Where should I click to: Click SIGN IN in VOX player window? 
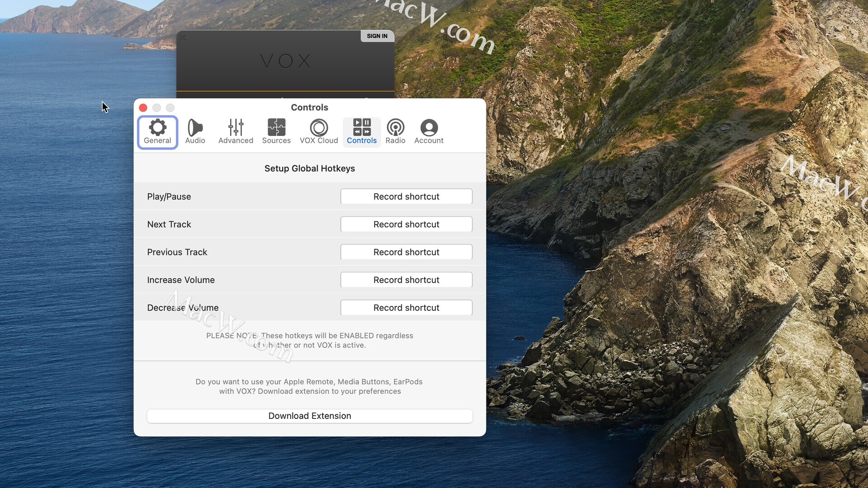tap(377, 36)
